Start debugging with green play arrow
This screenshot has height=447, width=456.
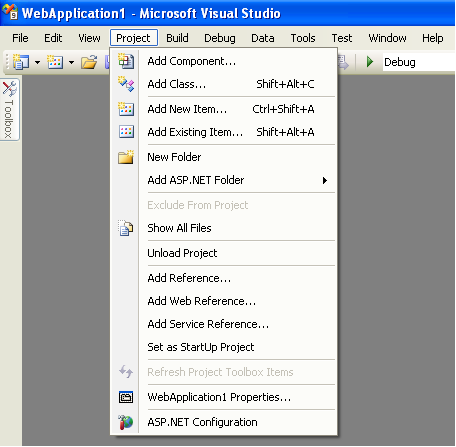point(369,62)
